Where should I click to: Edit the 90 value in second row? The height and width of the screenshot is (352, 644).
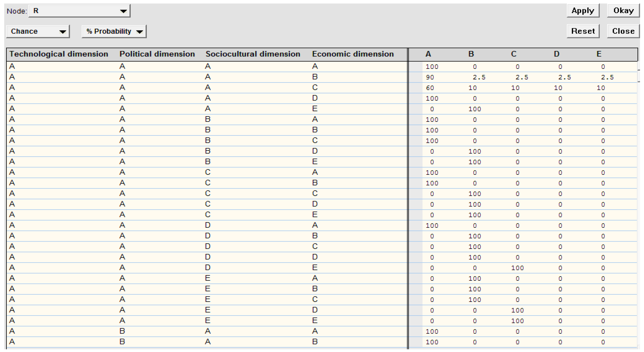(x=430, y=77)
